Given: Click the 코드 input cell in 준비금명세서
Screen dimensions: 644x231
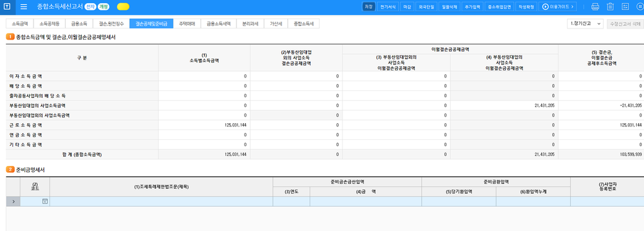Looking at the screenshot, I should pyautogui.click(x=35, y=201).
